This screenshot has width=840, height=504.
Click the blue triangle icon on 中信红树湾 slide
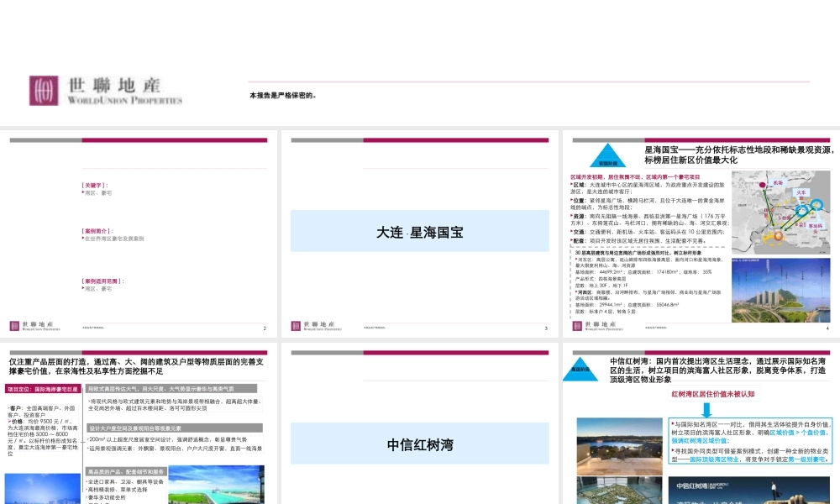coord(580,368)
